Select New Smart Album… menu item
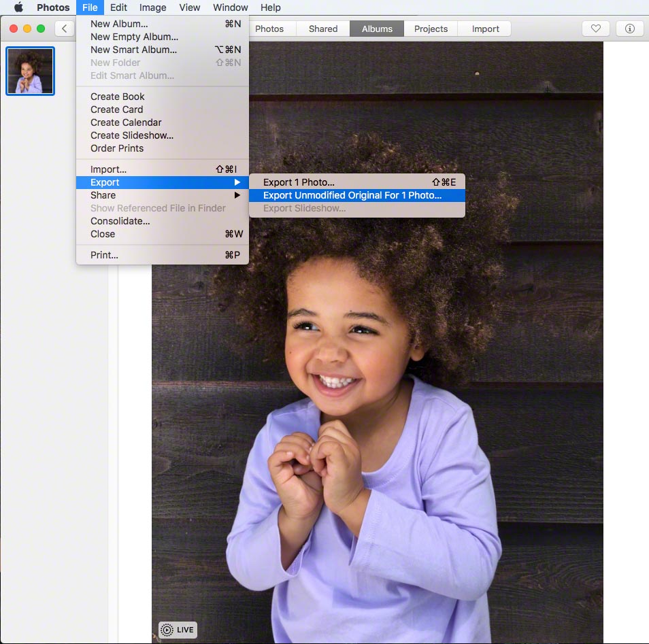The width and height of the screenshot is (649, 644). click(162, 50)
